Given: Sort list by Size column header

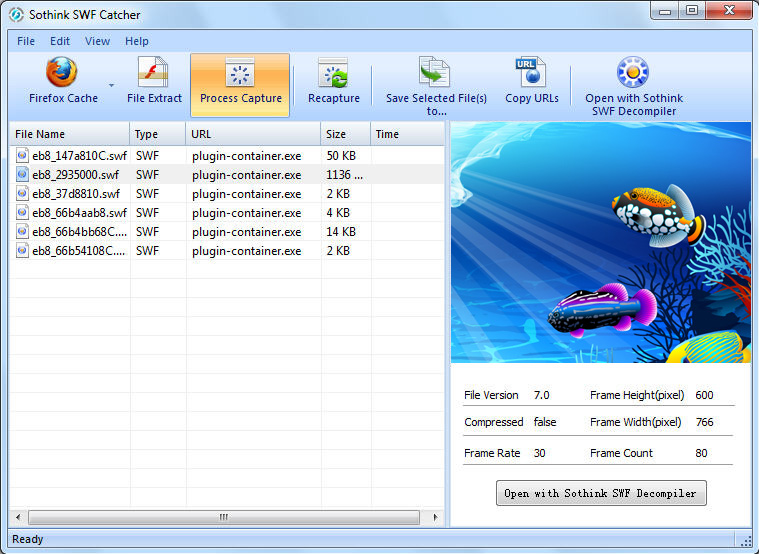Looking at the screenshot, I should [346, 134].
